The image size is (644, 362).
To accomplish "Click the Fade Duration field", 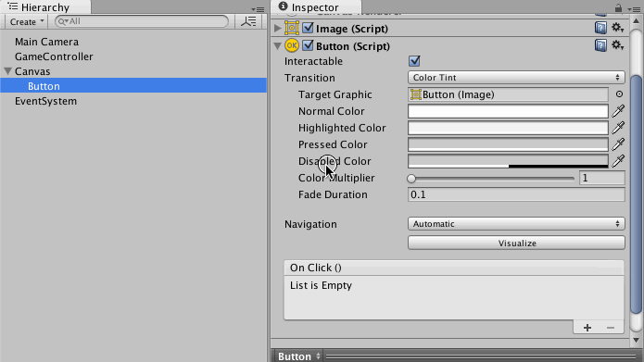I will click(x=516, y=194).
